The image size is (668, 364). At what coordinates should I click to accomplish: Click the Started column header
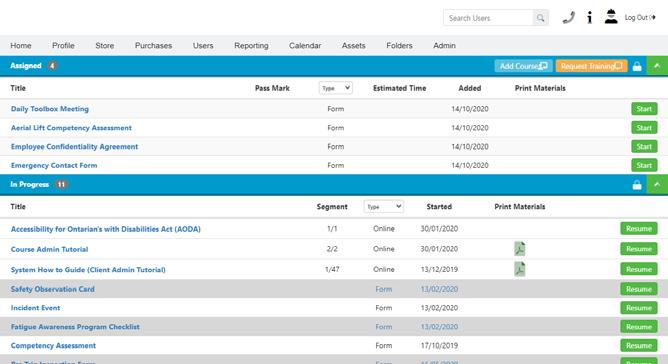439,206
